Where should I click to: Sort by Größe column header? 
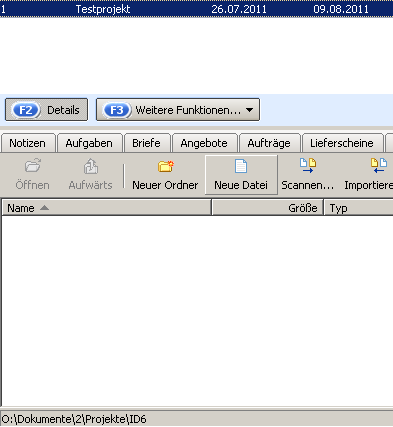(268, 208)
